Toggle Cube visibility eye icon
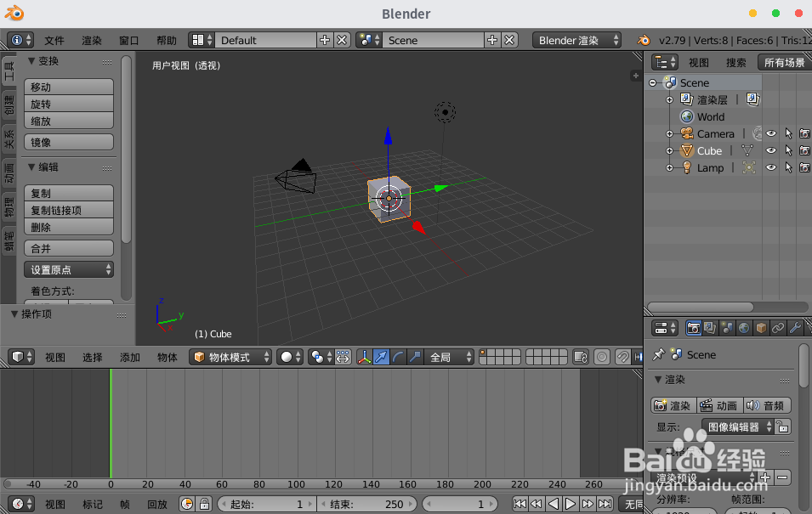 tap(771, 150)
